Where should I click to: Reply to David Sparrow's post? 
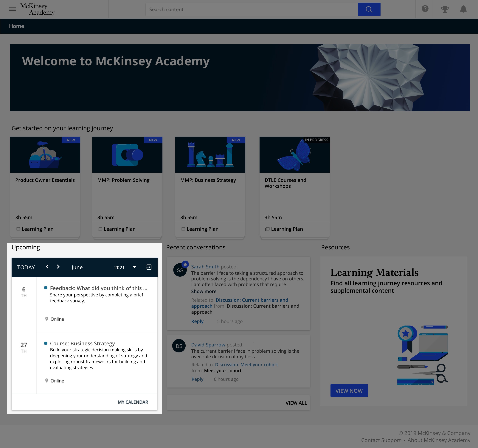197,379
